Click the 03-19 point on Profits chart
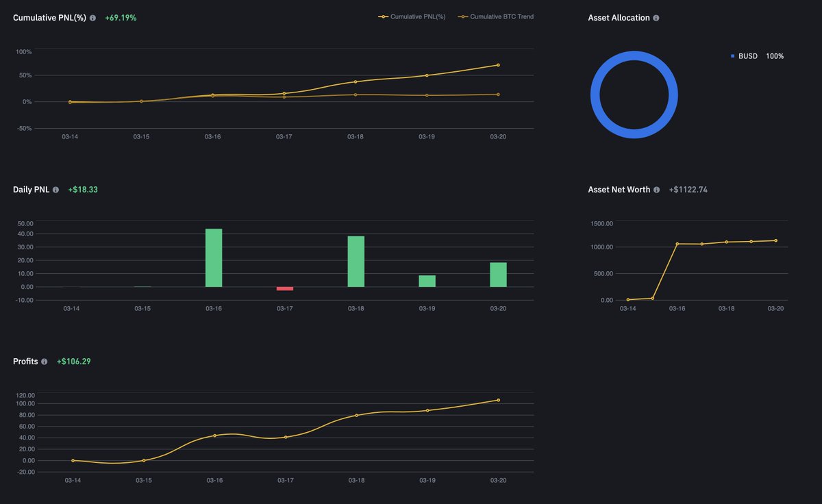822x504 pixels. 427,410
